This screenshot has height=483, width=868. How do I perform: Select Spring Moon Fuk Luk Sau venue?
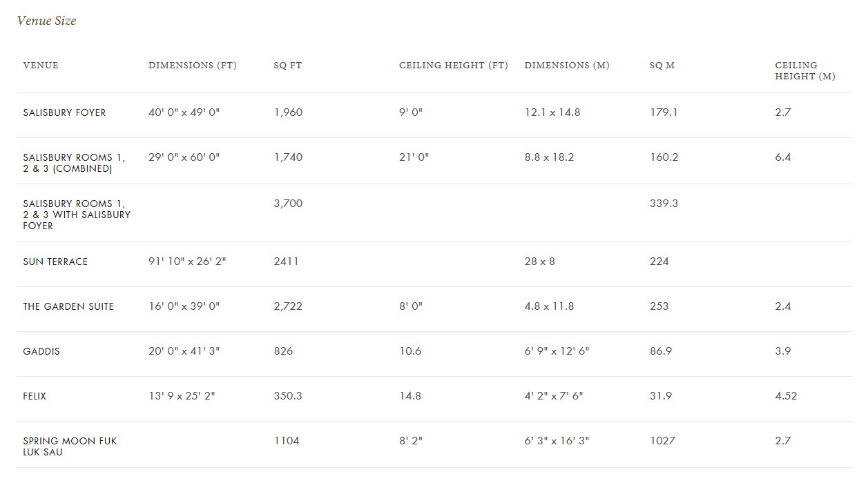click(x=70, y=446)
